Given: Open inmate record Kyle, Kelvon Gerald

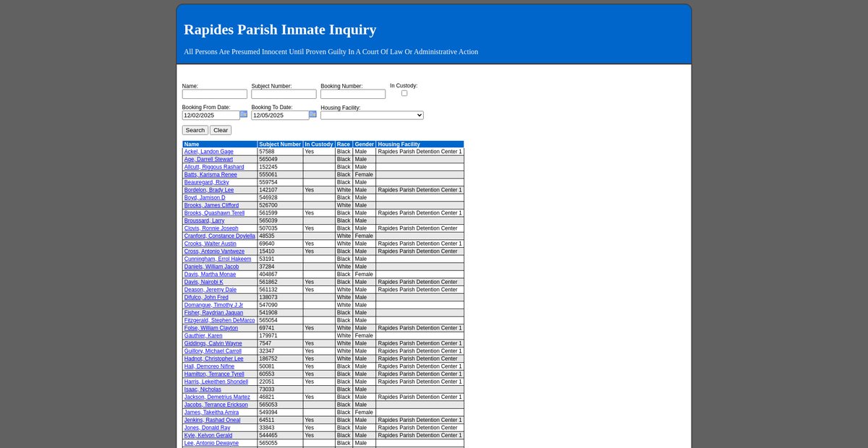Looking at the screenshot, I should (x=208, y=435).
